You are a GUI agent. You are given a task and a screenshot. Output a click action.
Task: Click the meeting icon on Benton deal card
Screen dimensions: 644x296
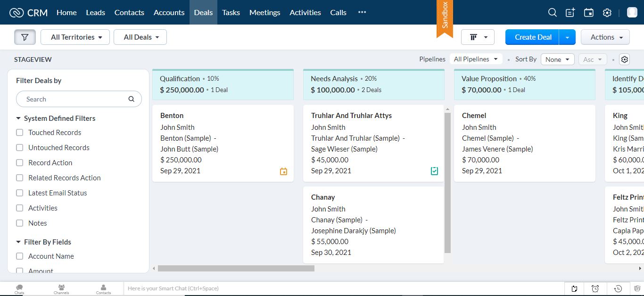pos(283,171)
